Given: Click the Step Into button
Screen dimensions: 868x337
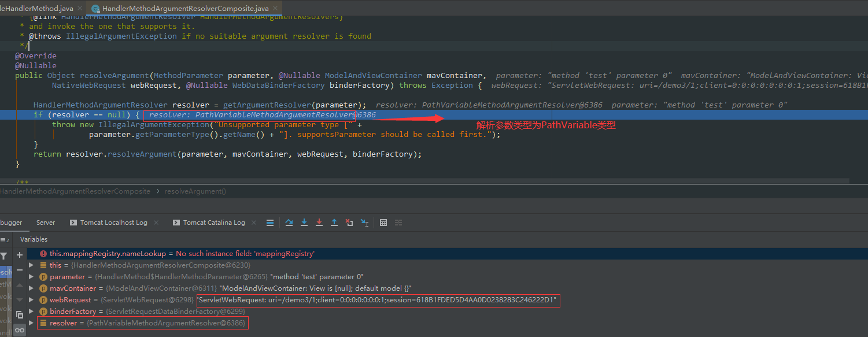Looking at the screenshot, I should [304, 223].
